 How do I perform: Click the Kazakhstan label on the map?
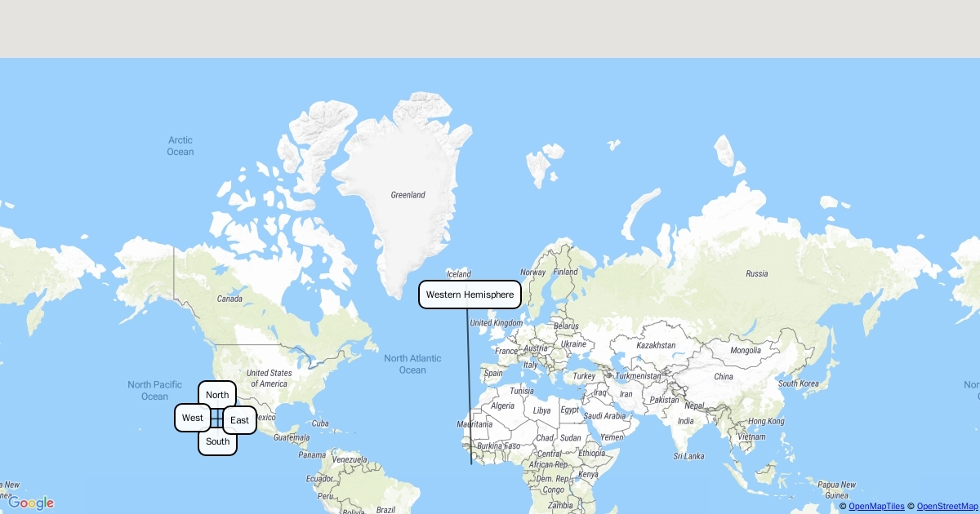(x=657, y=345)
